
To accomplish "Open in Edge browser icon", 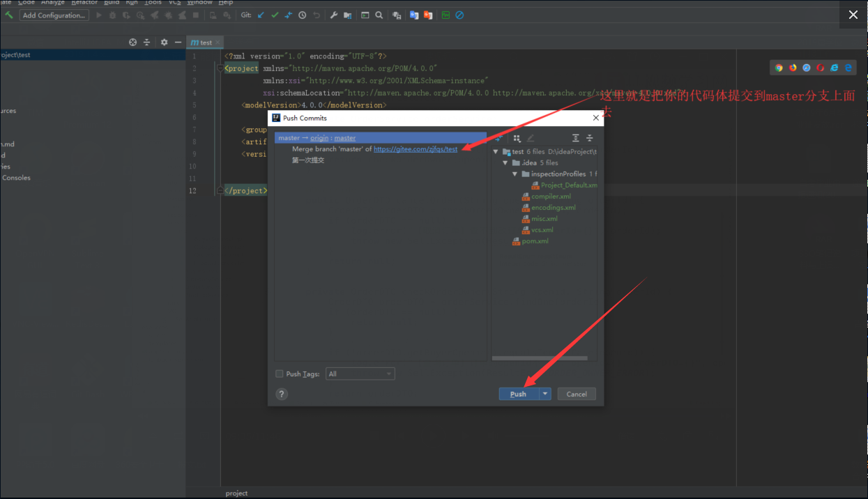I will (848, 68).
